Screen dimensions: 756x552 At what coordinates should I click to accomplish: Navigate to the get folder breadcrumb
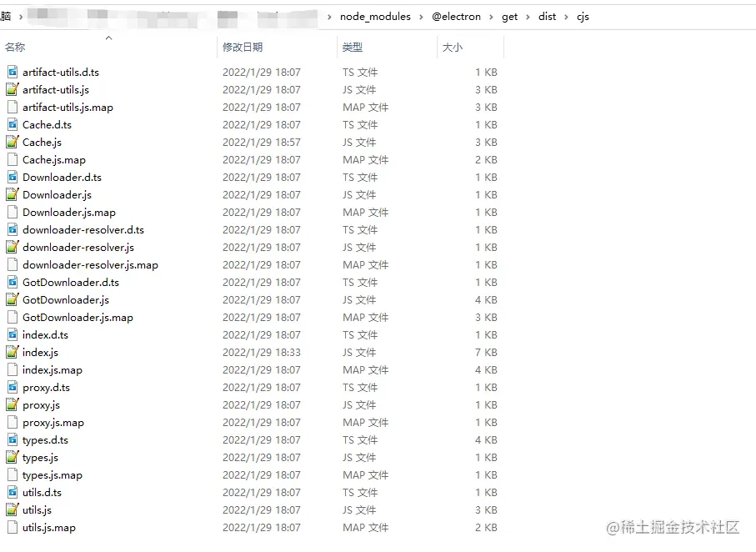coord(509,17)
